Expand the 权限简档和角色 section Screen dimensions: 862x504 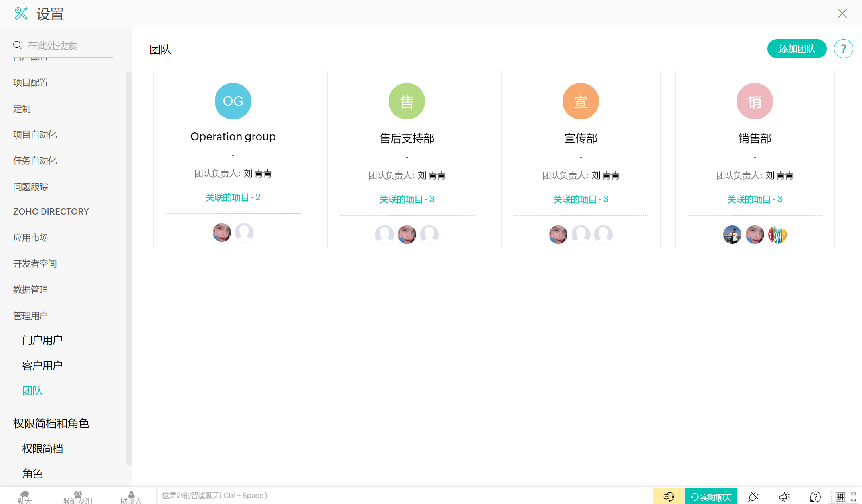coord(51,423)
